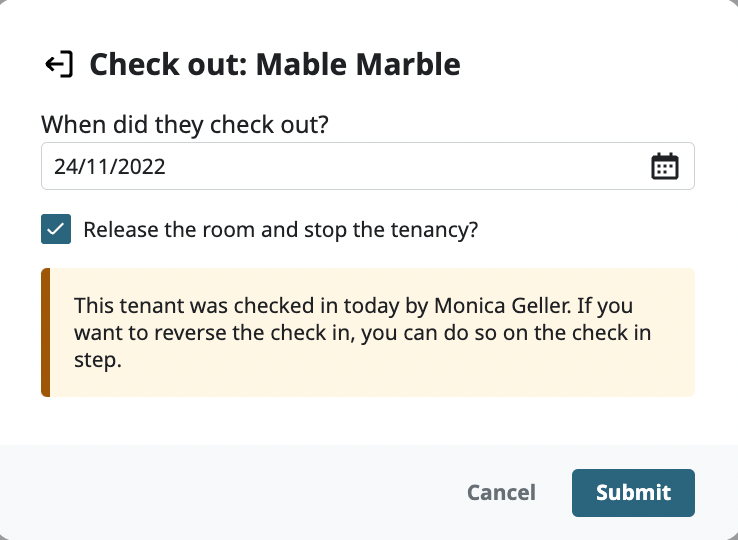Click the word 'step.' ending the warning message
This screenshot has width=738, height=540.
tap(98, 361)
